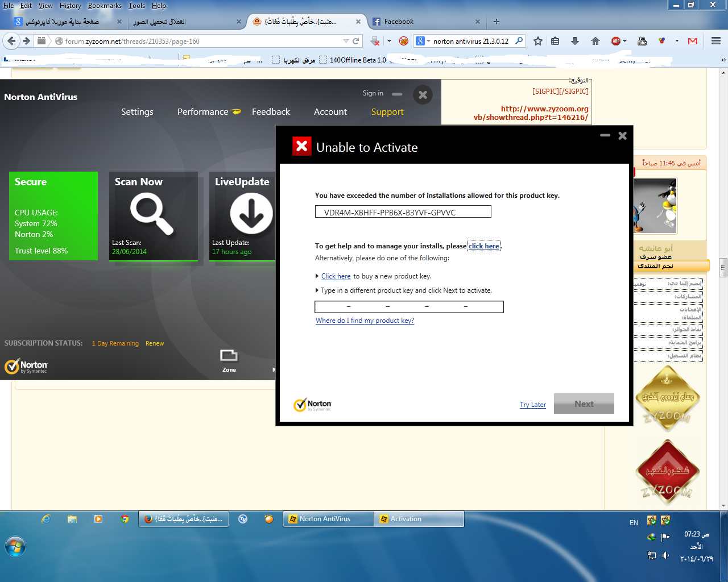Click the Renew subscription link

click(155, 343)
